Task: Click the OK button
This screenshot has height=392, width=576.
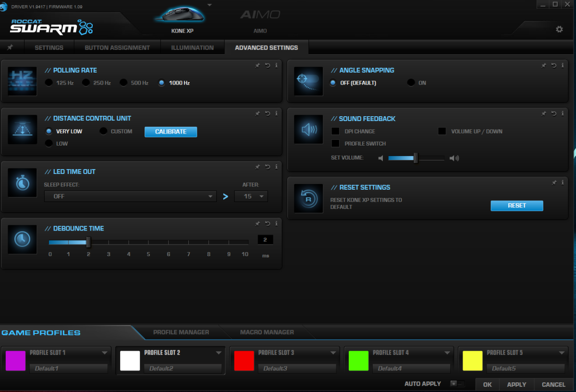Action: [x=488, y=384]
